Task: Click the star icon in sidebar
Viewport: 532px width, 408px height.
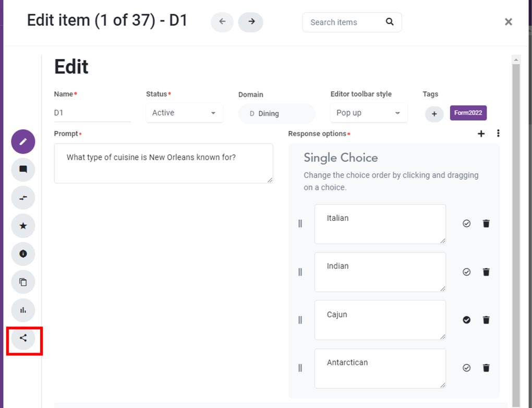Action: pos(23,226)
